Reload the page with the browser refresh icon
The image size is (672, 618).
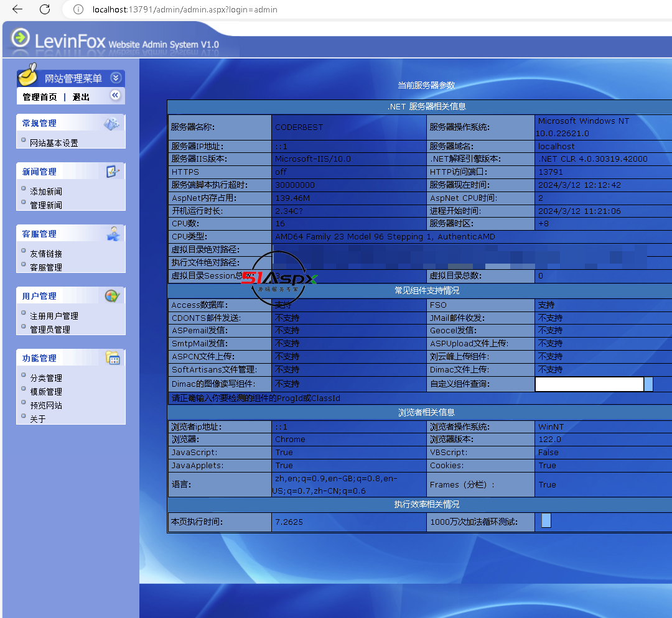45,9
